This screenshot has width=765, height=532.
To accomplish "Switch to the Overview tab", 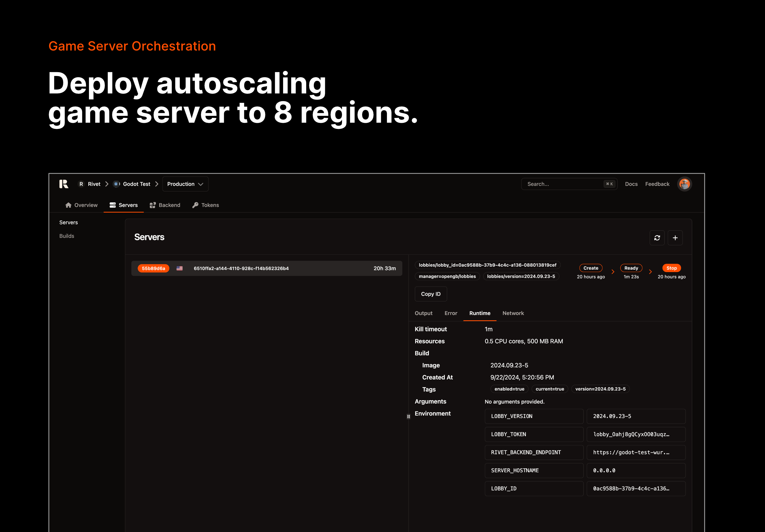I will pyautogui.click(x=82, y=205).
